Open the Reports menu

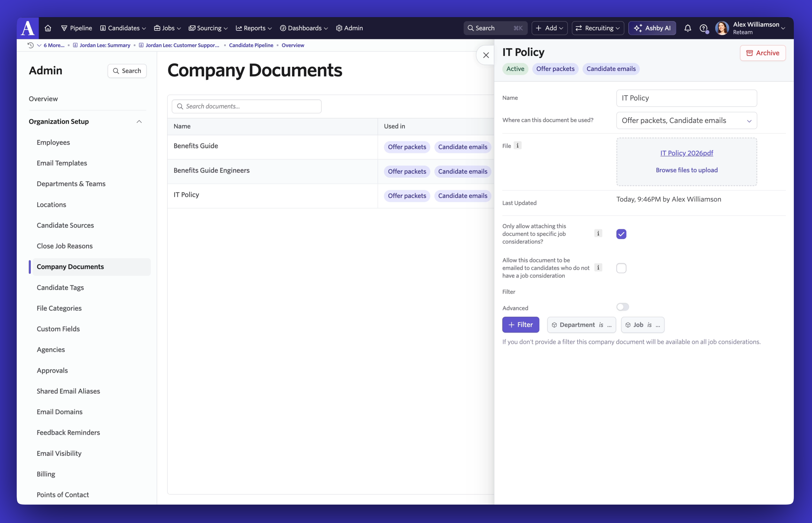254,28
